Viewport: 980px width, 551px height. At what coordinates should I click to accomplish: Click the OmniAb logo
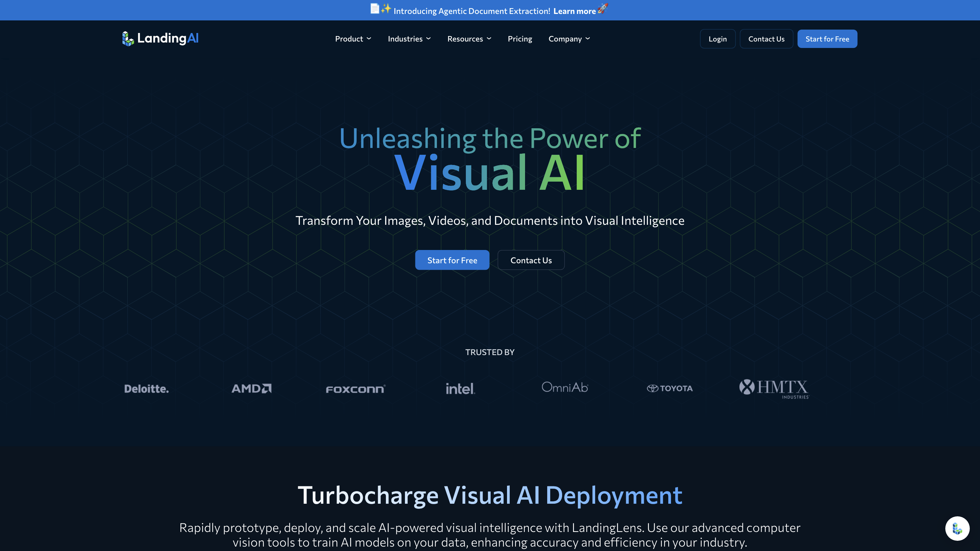click(x=565, y=387)
